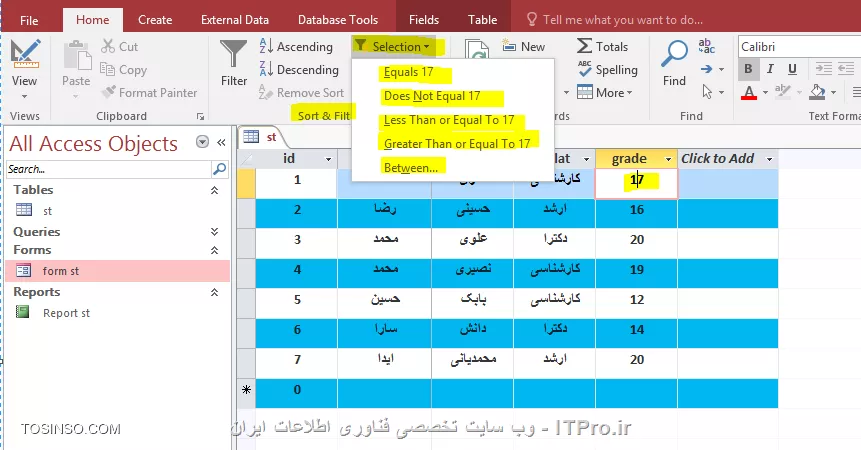Screen dimensions: 861x450
Task: Sort the column Ascending
Action: 296,47
